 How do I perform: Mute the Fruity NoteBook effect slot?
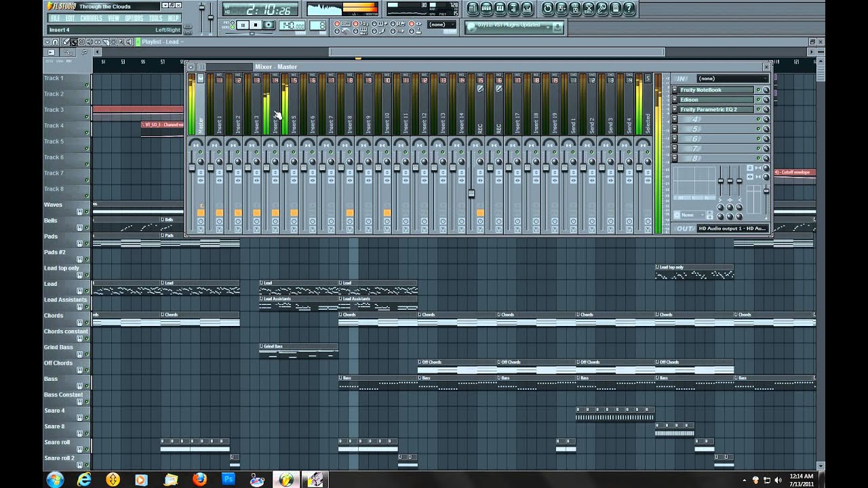coord(759,90)
